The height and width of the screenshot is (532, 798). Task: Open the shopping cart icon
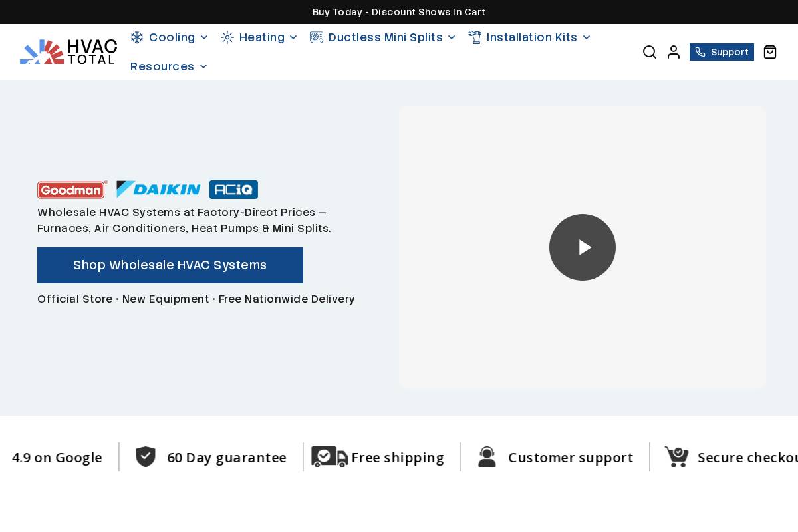(x=770, y=52)
